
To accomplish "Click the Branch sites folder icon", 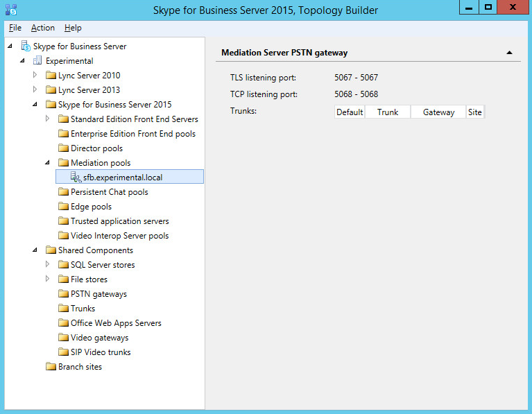I will coord(51,367).
